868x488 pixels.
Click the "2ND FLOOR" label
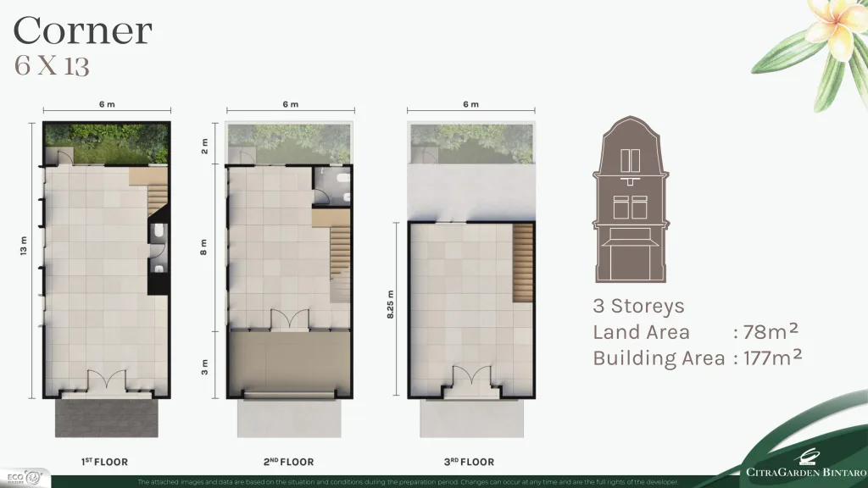coord(288,462)
